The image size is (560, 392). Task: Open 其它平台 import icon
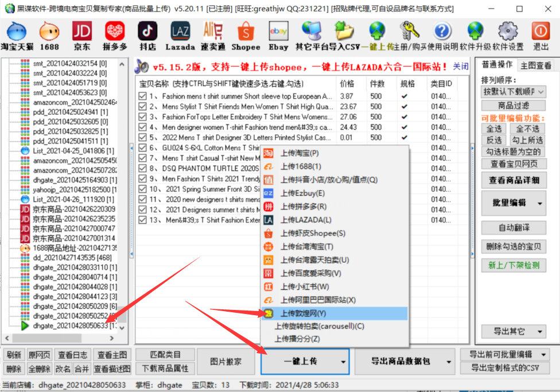[312, 36]
